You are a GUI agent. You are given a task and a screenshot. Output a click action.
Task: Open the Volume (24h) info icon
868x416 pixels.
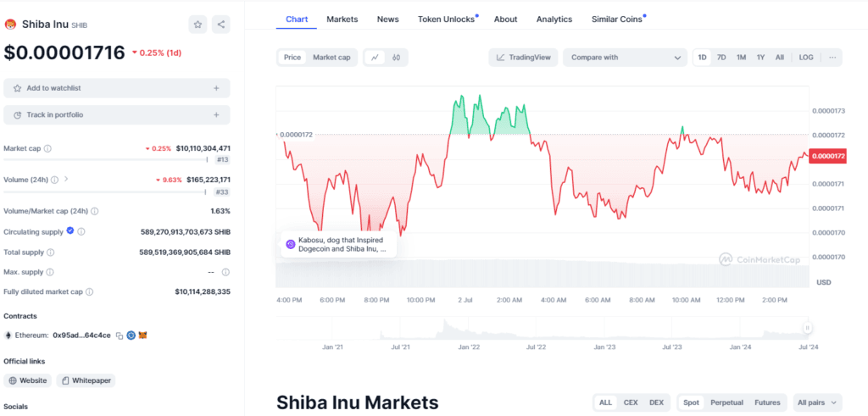pyautogui.click(x=54, y=180)
